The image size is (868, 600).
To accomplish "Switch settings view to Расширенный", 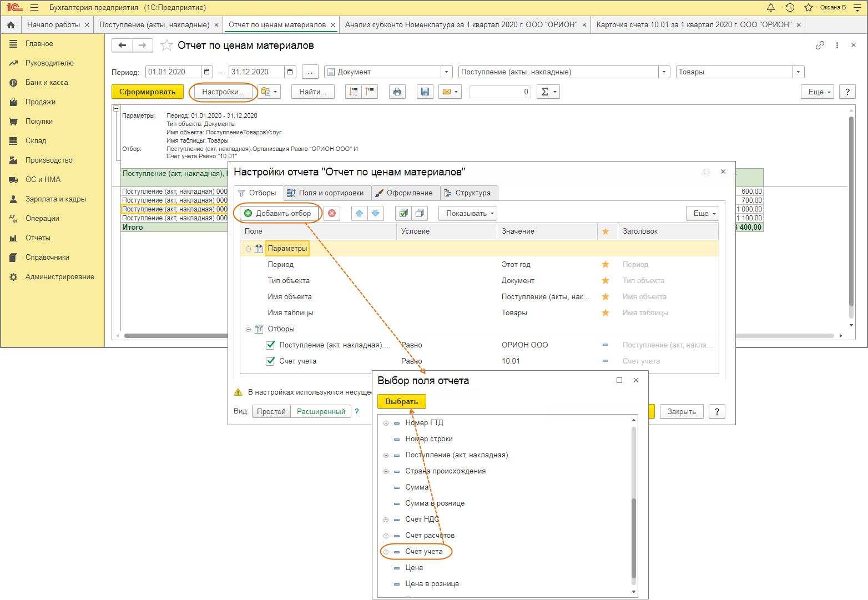I will (x=321, y=412).
